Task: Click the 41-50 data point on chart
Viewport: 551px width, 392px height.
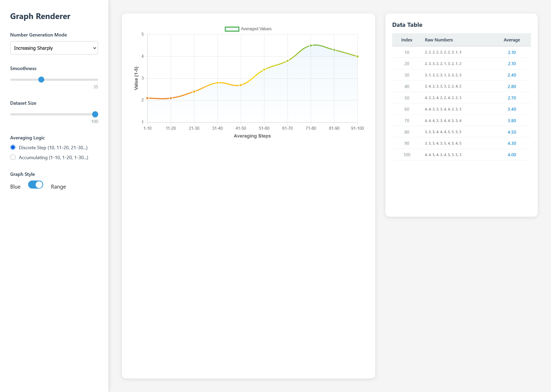Action: 241,85
